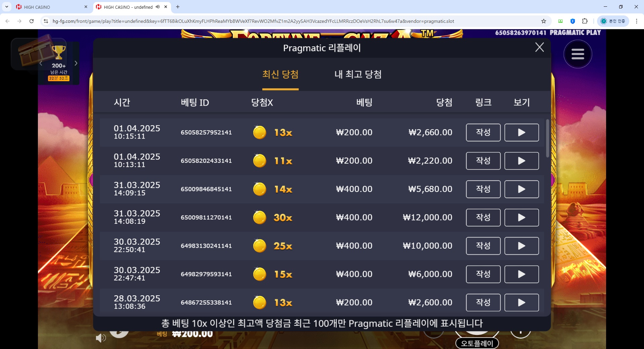Click the trophy tournament icon
This screenshot has height=349, width=644.
59,52
